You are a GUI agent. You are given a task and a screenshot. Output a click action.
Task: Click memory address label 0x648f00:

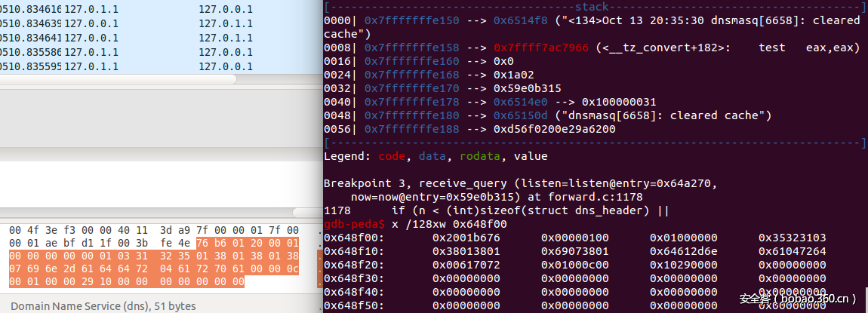click(354, 238)
